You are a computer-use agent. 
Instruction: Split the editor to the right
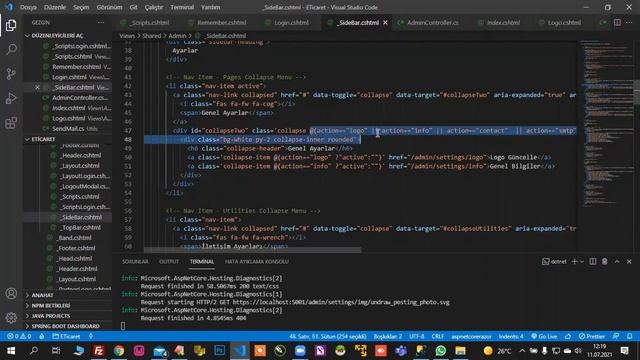click(617, 22)
